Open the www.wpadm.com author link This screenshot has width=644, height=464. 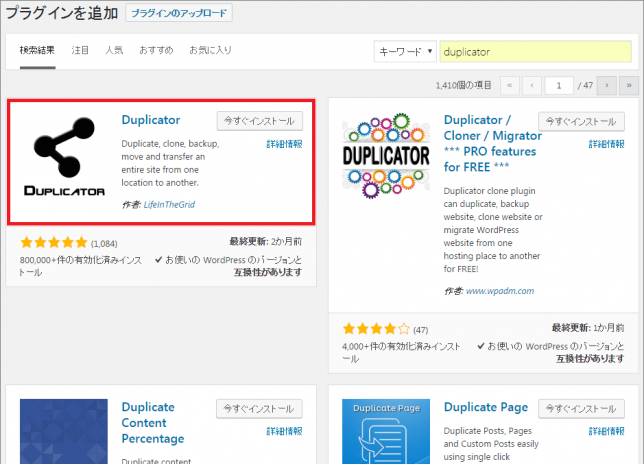[x=500, y=291]
